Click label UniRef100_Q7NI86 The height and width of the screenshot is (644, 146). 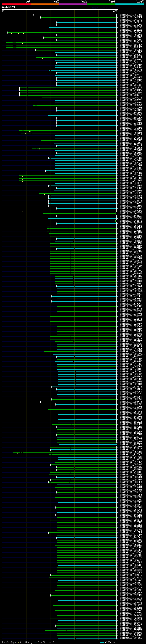pyautogui.click(x=131, y=279)
